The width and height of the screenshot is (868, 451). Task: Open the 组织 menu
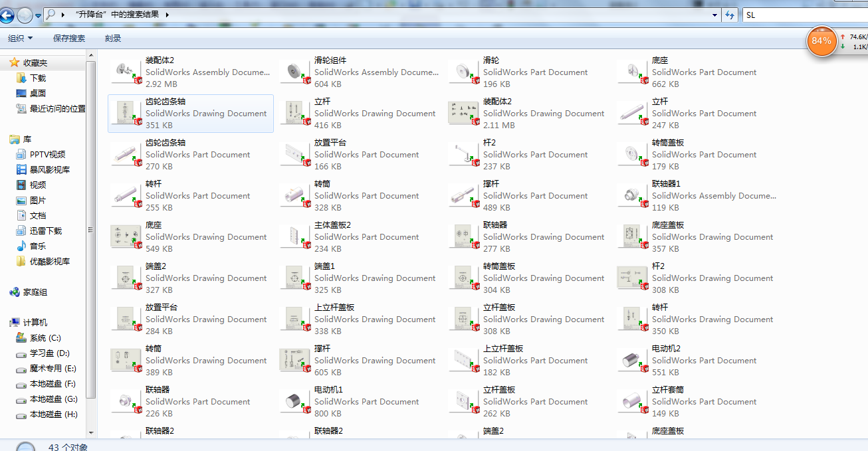point(20,39)
